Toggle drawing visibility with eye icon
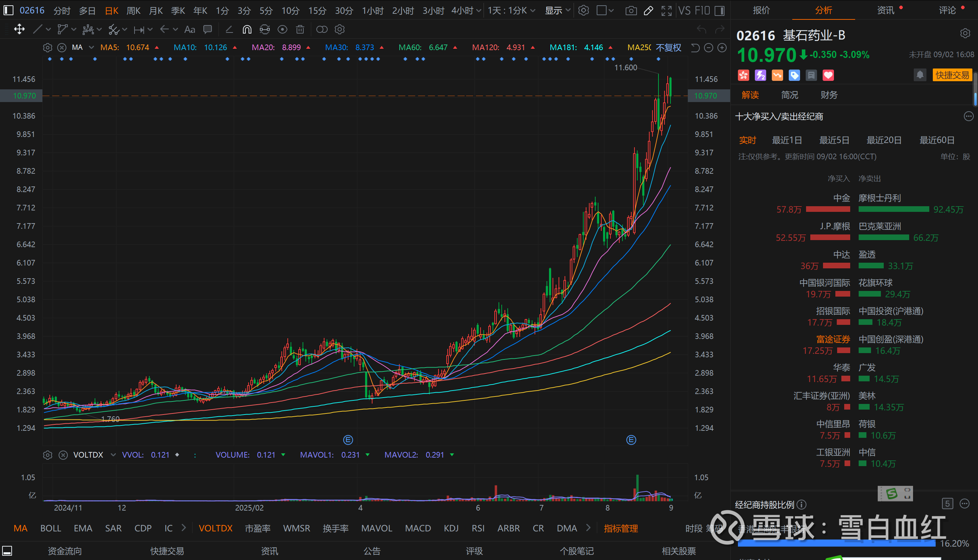The width and height of the screenshot is (978, 560). point(282,30)
